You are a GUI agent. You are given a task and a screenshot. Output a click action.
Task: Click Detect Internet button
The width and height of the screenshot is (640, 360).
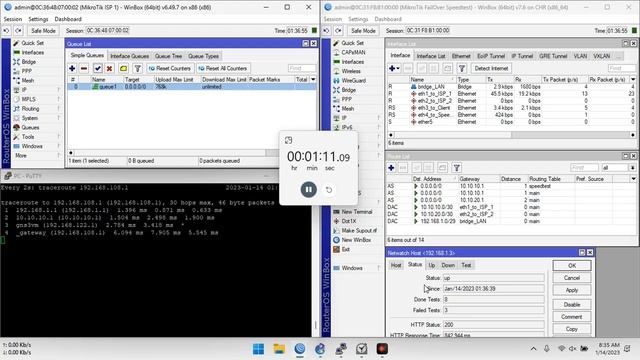[x=491, y=69]
